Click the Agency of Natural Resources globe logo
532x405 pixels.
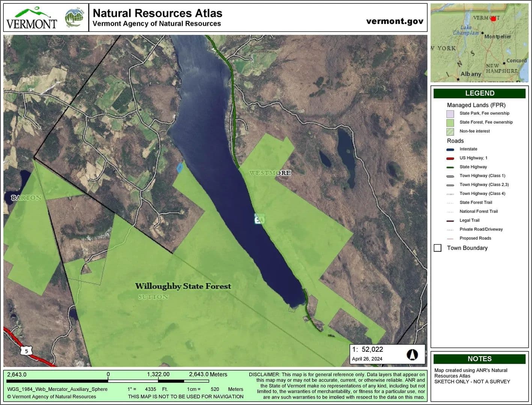click(74, 18)
